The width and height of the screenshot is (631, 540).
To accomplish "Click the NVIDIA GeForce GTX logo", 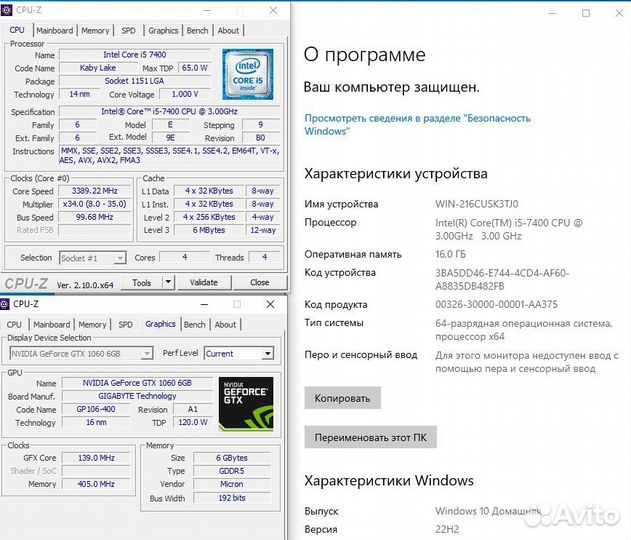I will pyautogui.click(x=246, y=404).
